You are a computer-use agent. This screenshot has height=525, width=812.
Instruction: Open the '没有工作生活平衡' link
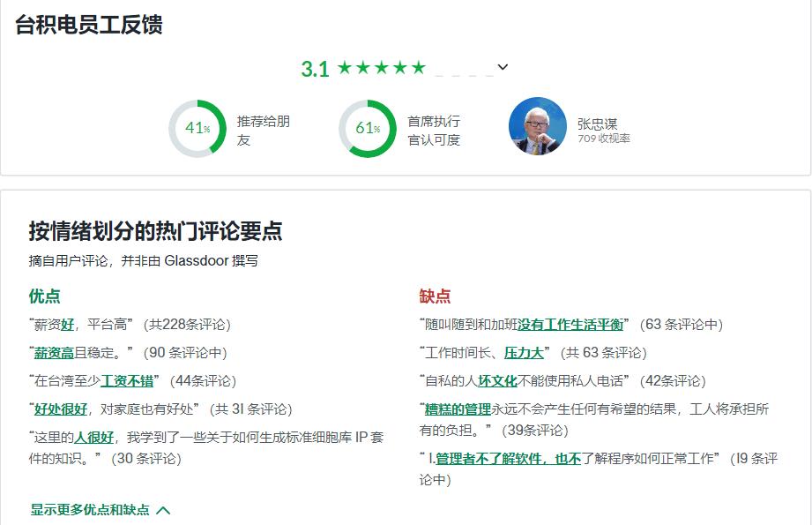570,325
